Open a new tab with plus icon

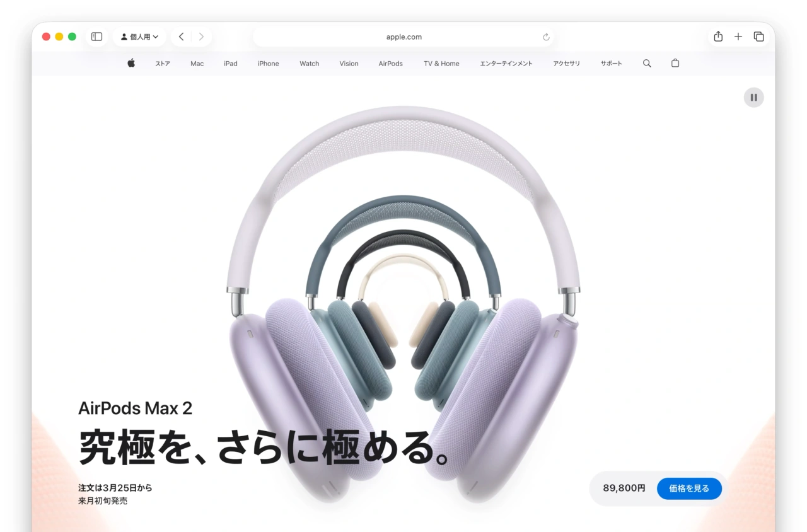point(738,37)
